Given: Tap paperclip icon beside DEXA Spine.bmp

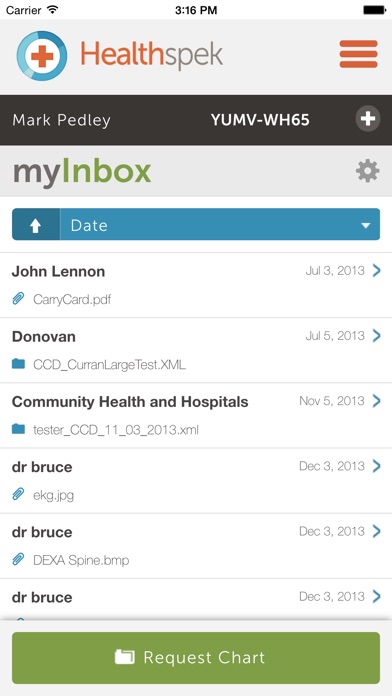Looking at the screenshot, I should coord(18,560).
